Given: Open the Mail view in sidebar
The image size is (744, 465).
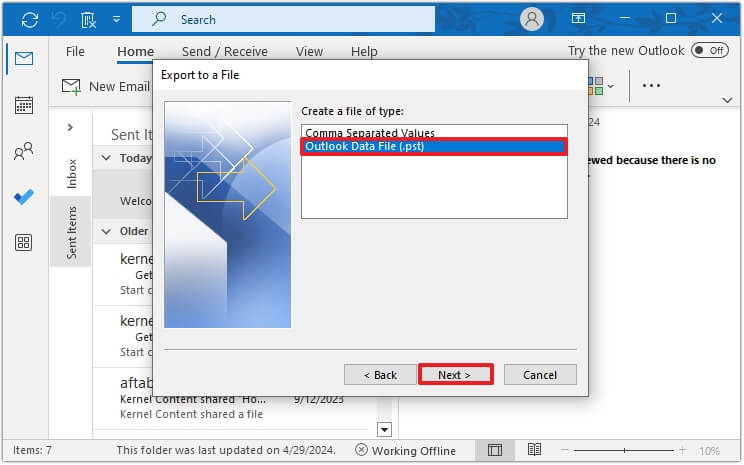Looking at the screenshot, I should (24, 58).
